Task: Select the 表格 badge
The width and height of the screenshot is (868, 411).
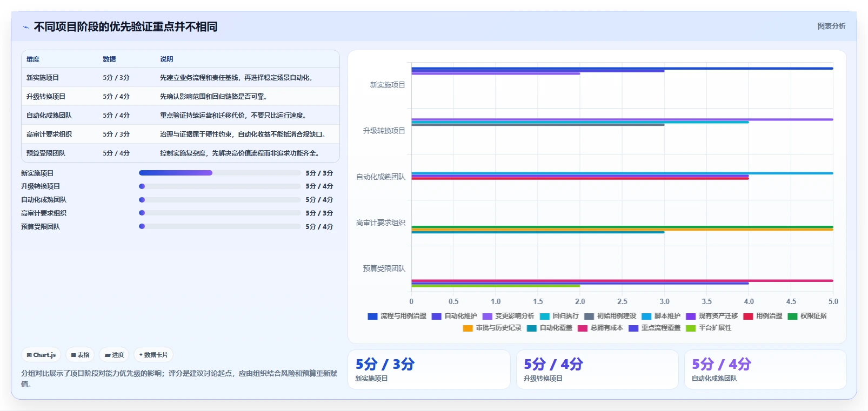Action: pyautogui.click(x=80, y=355)
